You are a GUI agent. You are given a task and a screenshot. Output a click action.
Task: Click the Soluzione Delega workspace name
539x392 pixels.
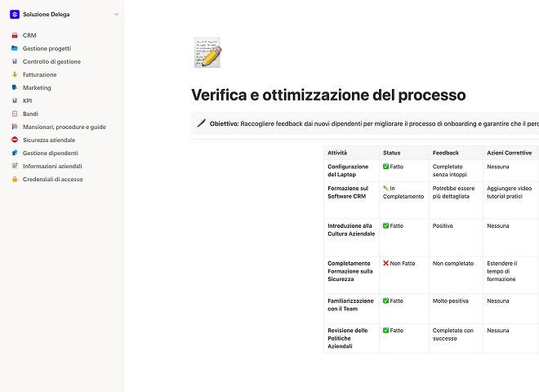(46, 15)
